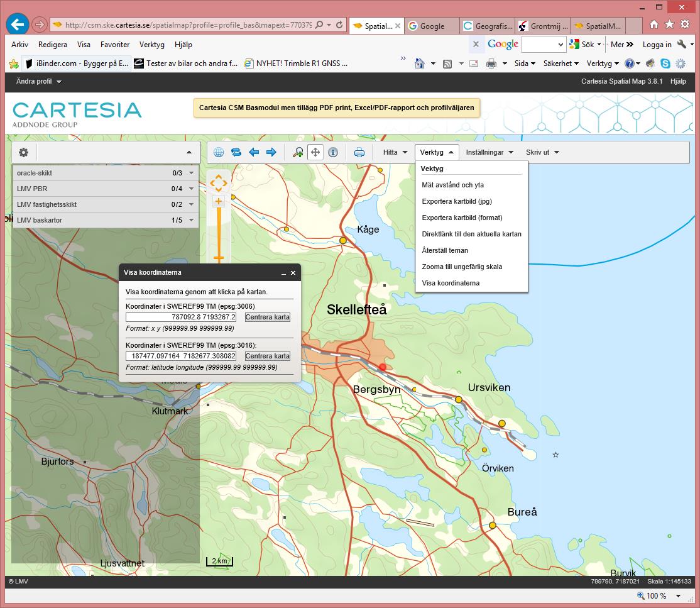Click the address bar URL field
Viewport: 700px width, 608px height.
pyautogui.click(x=187, y=25)
